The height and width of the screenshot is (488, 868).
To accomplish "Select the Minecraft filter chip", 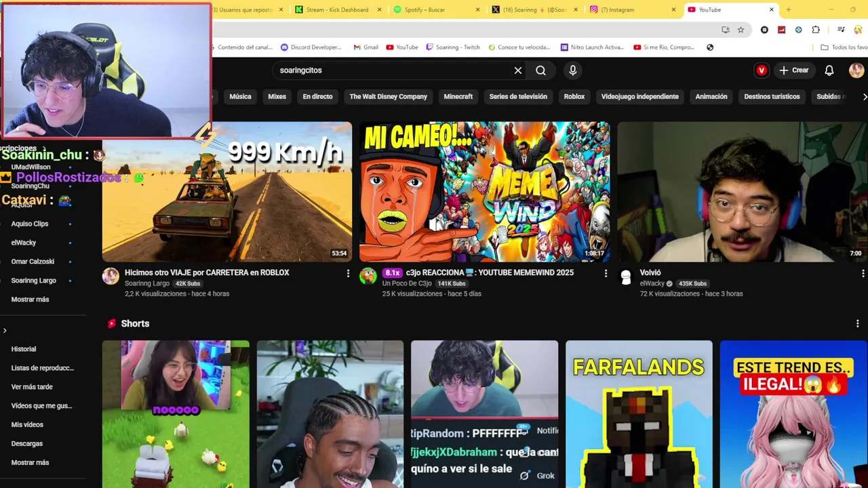I will coord(458,97).
